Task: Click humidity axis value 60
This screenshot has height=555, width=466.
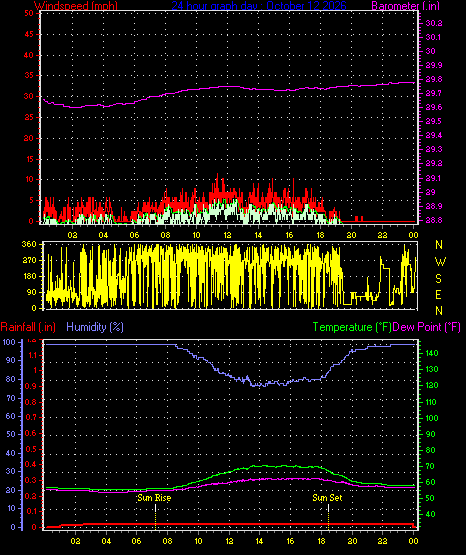Action: click(11, 416)
